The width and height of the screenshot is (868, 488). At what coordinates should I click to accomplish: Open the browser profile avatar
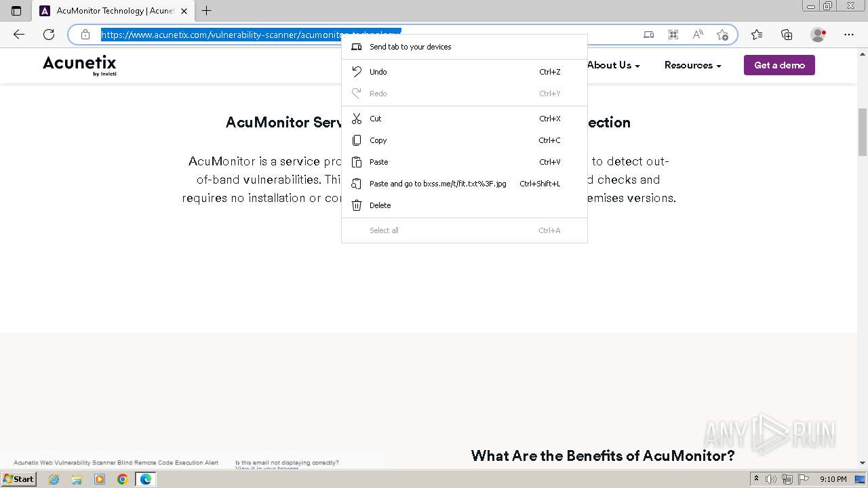[x=818, y=35]
